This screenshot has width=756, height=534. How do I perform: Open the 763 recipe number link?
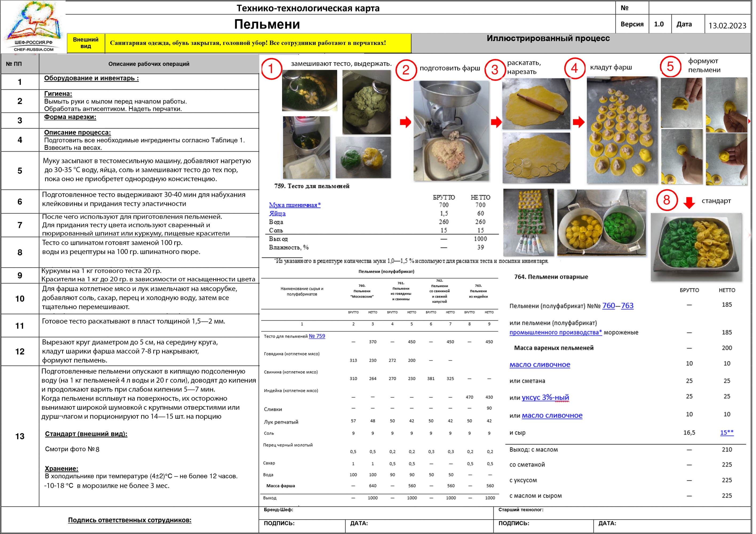pyautogui.click(x=628, y=306)
